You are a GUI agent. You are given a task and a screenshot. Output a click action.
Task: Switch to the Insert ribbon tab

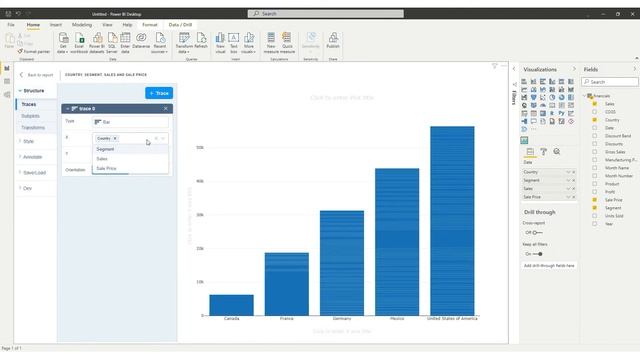pos(56,25)
